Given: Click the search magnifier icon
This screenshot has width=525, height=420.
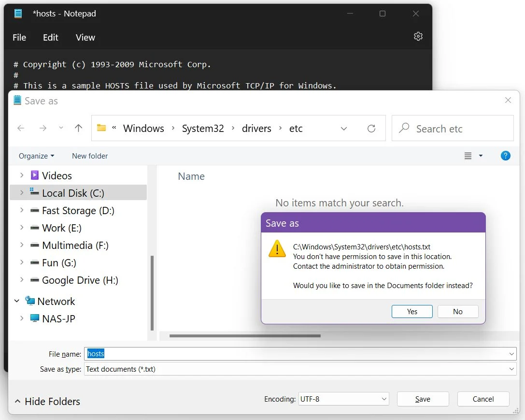Looking at the screenshot, I should [404, 128].
